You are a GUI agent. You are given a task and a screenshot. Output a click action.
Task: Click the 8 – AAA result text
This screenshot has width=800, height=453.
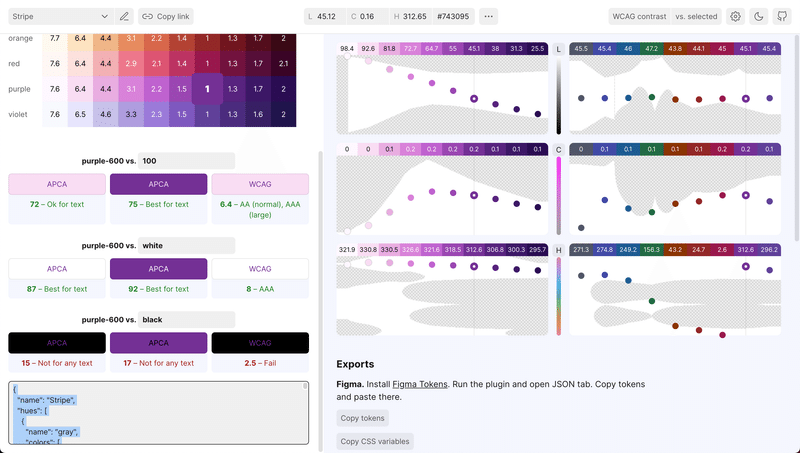pos(260,289)
